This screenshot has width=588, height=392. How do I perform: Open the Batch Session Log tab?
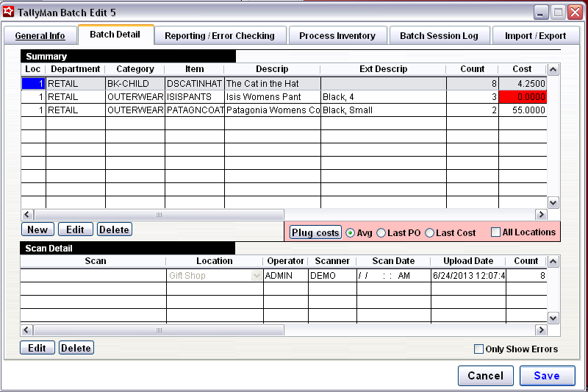(439, 35)
